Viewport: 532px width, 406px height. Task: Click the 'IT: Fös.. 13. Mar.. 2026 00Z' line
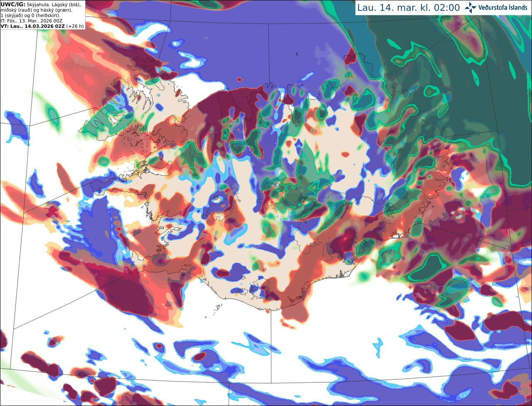coord(32,21)
